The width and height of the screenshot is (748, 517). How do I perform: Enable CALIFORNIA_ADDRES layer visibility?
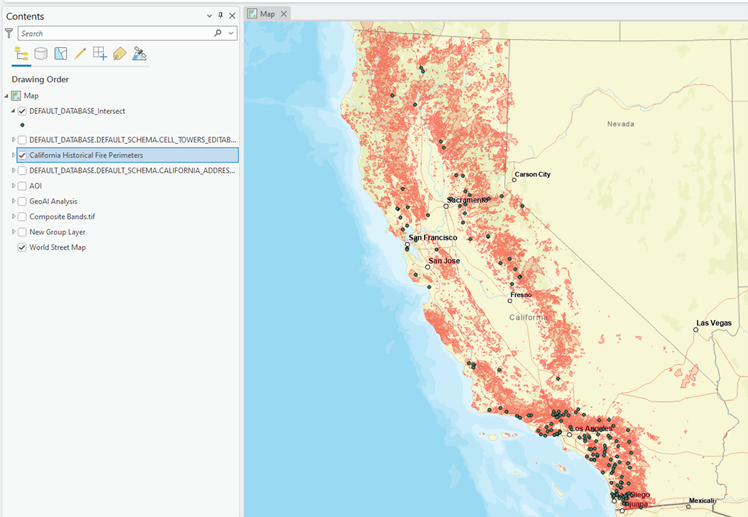tap(22, 170)
